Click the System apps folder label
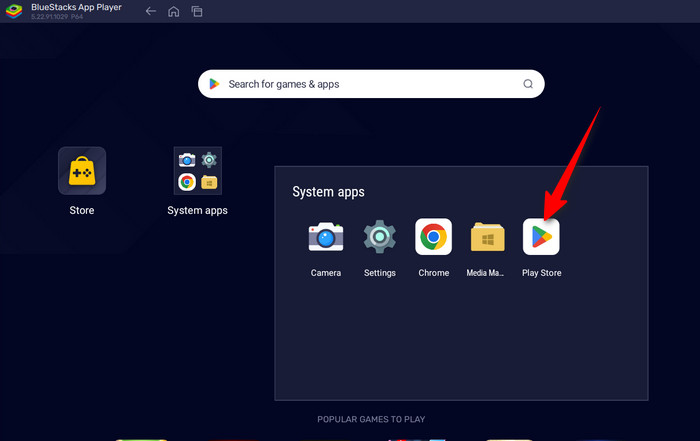The width and height of the screenshot is (700, 441). [197, 211]
